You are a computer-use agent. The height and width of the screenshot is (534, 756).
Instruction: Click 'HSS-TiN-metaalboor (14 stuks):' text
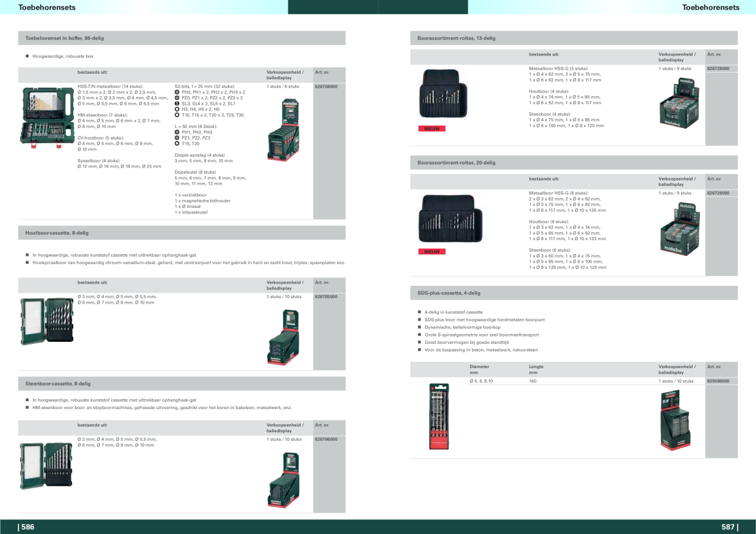(110, 87)
